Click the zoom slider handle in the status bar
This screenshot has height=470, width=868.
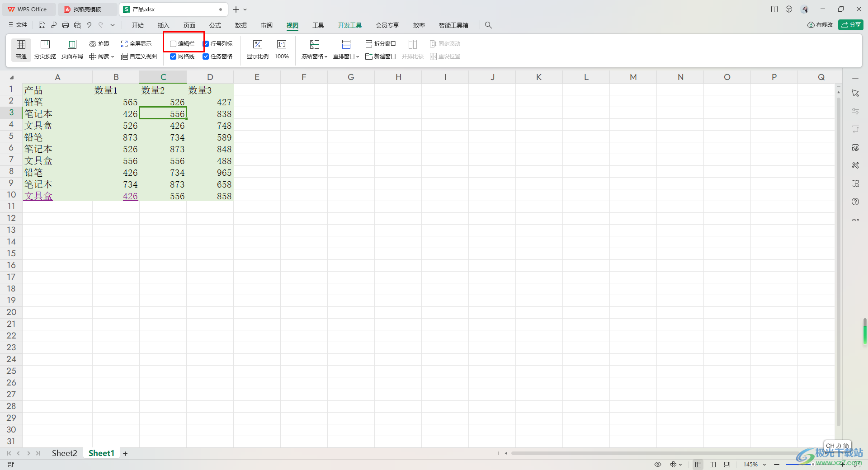point(812,465)
